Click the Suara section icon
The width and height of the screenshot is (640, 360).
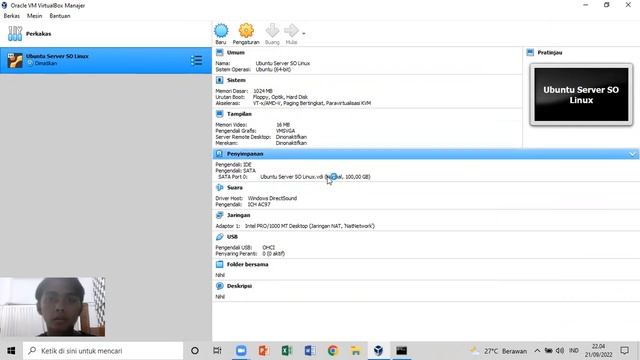pos(220,188)
